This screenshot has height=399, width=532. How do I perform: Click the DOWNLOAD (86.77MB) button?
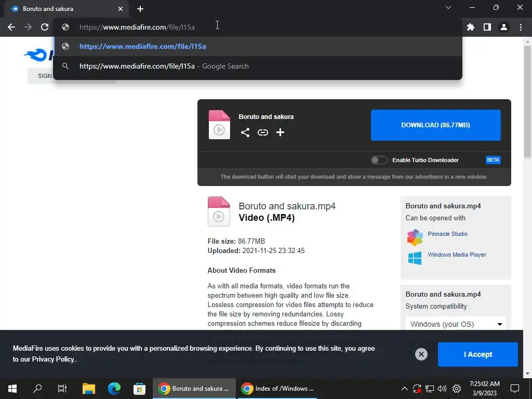click(x=436, y=125)
